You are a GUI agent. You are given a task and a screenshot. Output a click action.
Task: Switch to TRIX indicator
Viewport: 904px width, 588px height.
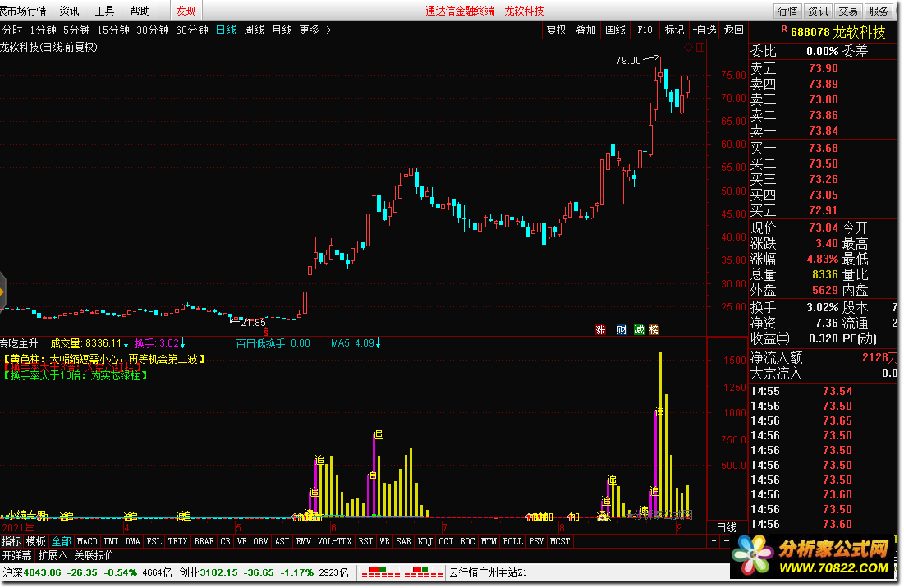coord(177,541)
